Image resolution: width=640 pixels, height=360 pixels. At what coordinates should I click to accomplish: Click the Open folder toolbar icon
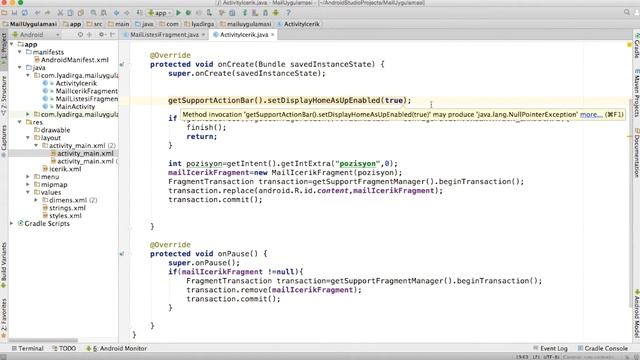pyautogui.click(x=4, y=13)
